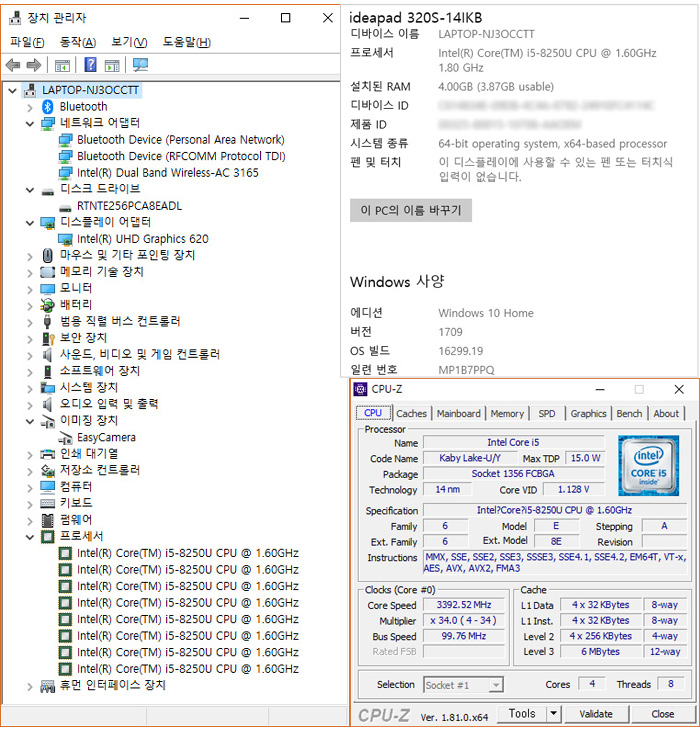The height and width of the screenshot is (730, 700).
Task: Click the Scan for hardware changes monitor icon
Action: coord(140,65)
